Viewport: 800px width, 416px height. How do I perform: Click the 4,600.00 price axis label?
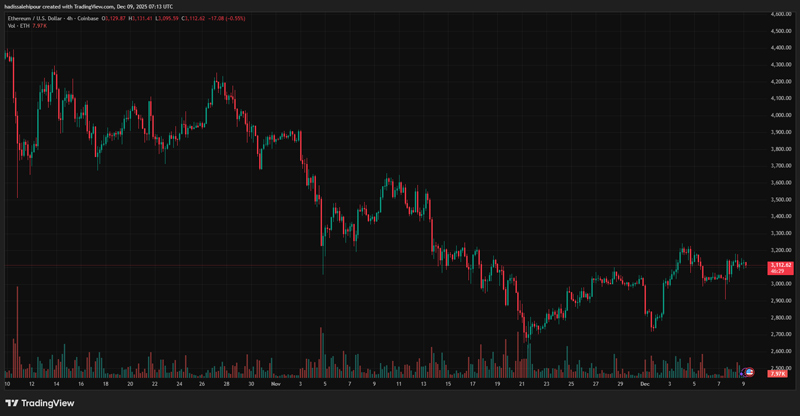781,14
